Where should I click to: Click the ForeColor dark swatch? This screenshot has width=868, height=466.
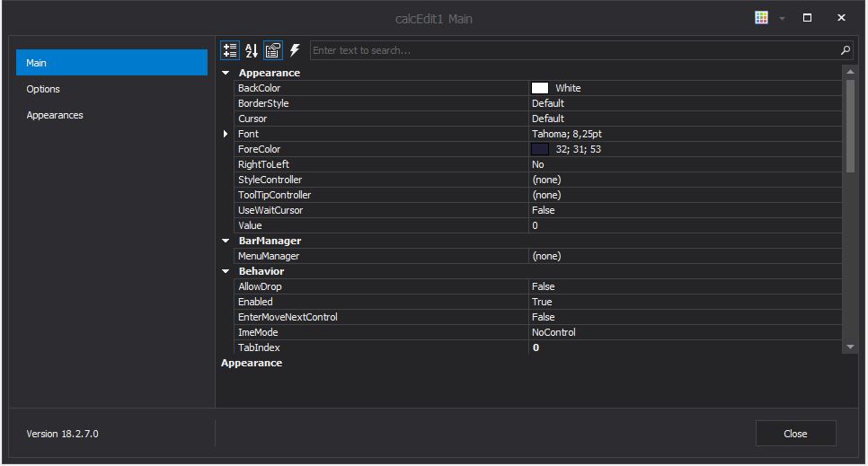point(540,149)
